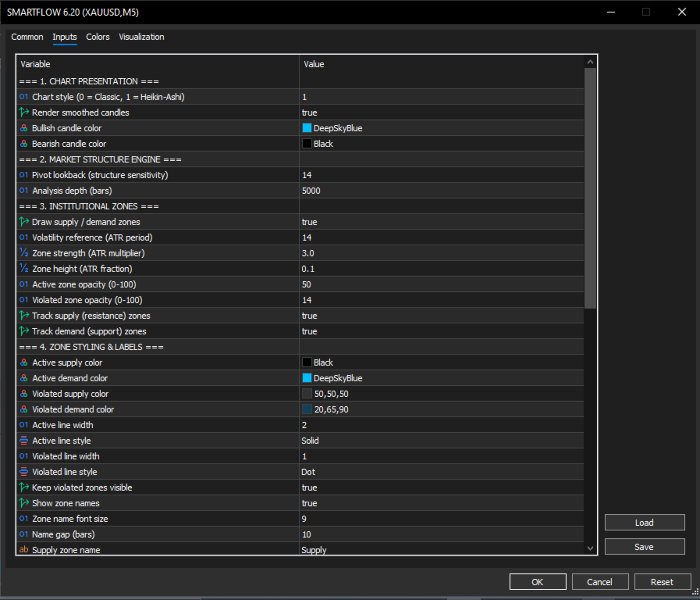Click the line-style icon beside Active line style

24,441
